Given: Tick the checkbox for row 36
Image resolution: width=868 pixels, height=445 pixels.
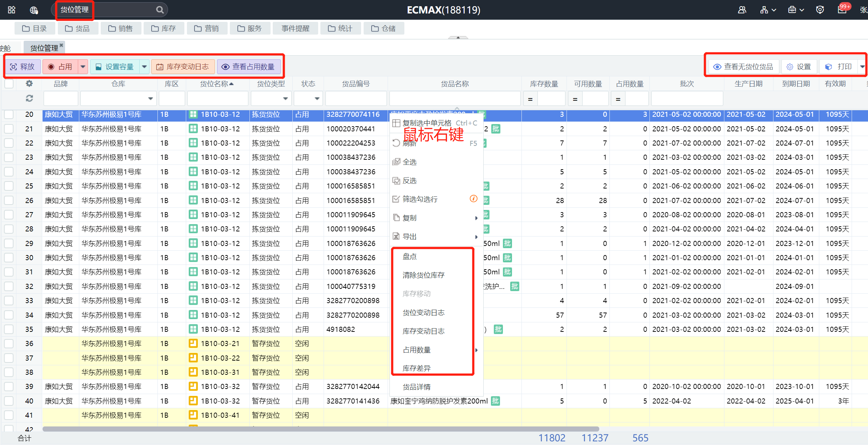Looking at the screenshot, I should click(x=9, y=343).
